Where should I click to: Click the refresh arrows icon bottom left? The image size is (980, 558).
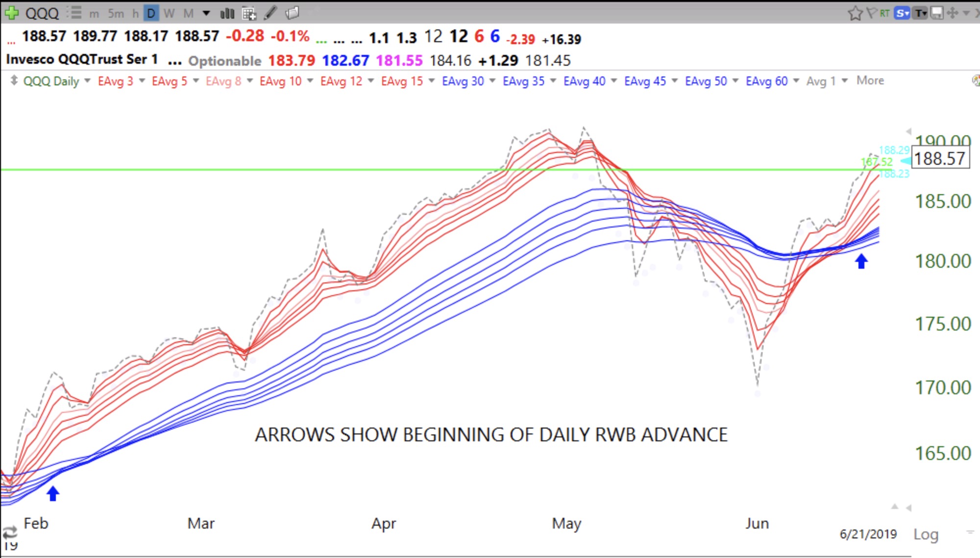tap(9, 533)
